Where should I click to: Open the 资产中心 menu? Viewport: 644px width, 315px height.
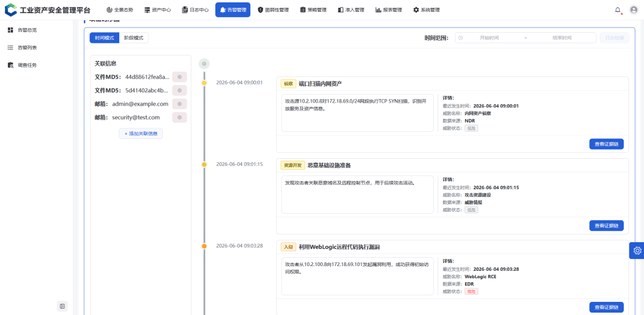[157, 10]
